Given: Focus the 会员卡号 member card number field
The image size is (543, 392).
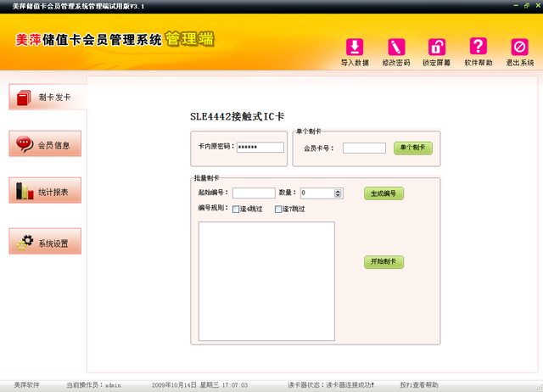Looking at the screenshot, I should pyautogui.click(x=364, y=148).
